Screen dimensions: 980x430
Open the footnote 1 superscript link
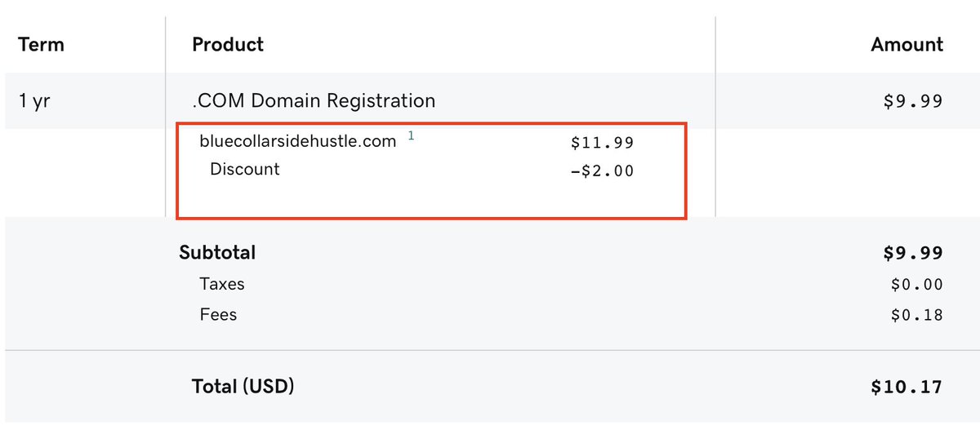coord(411,136)
